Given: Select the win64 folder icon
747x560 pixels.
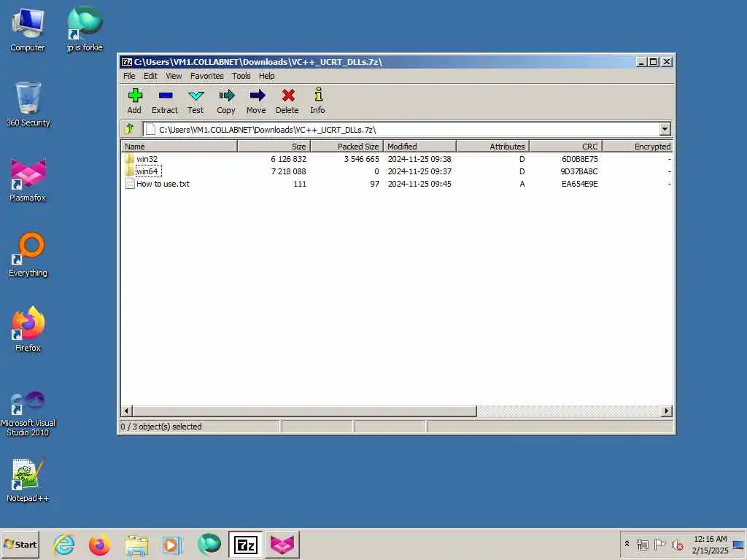Looking at the screenshot, I should [130, 171].
